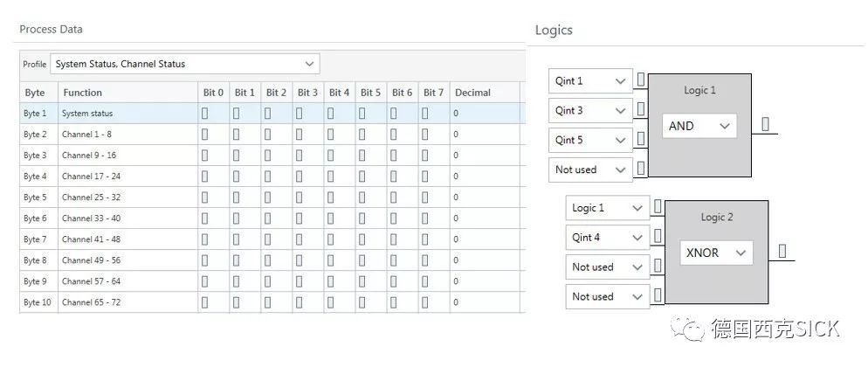Image resolution: width=868 pixels, height=367 pixels.
Task: Select the Byte 10 row
Action: click(35, 302)
